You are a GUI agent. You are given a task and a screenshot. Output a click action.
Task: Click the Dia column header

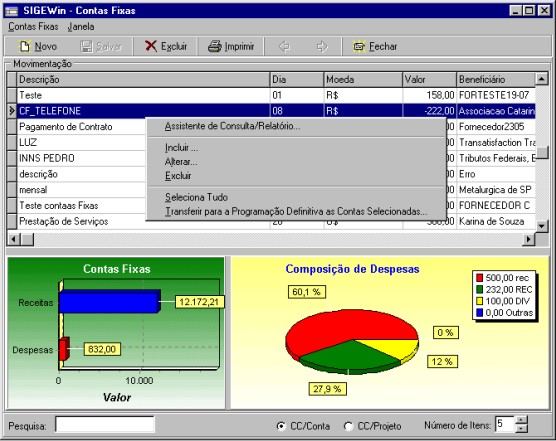pos(297,79)
